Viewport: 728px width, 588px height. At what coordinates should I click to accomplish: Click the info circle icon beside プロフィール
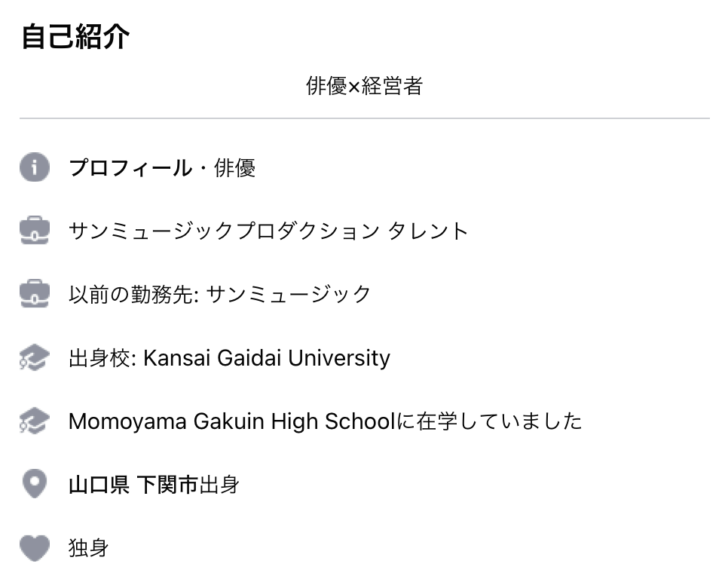click(35, 167)
